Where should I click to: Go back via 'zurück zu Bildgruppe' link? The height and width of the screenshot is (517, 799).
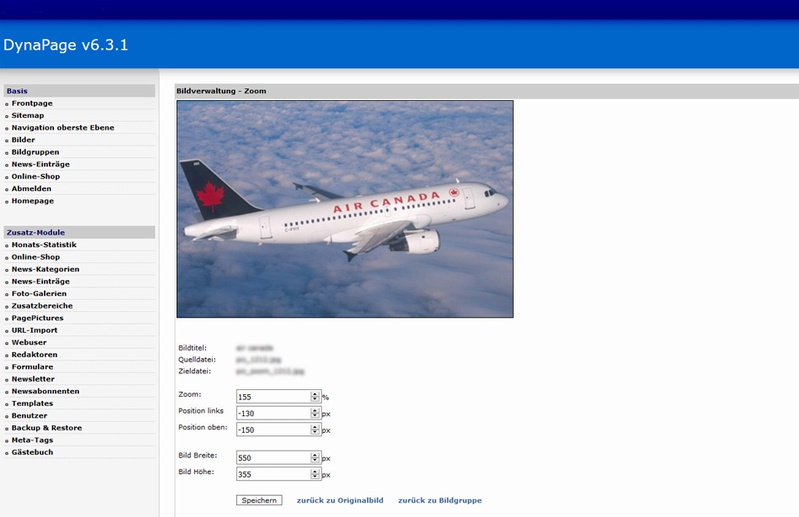[x=439, y=500]
